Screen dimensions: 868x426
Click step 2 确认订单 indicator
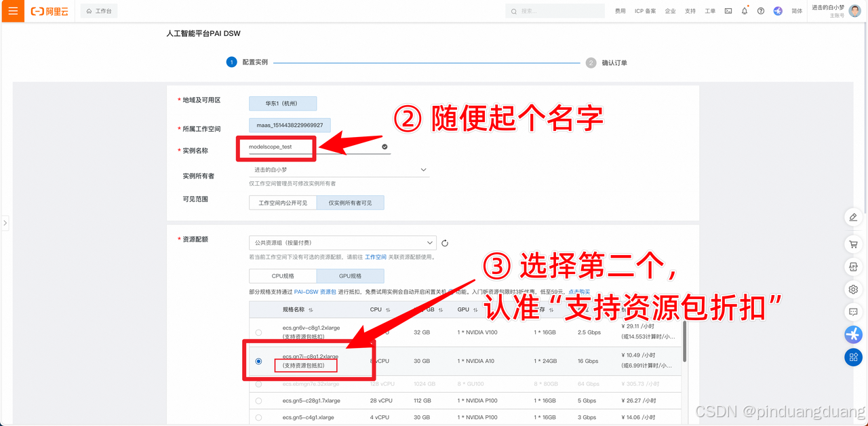point(607,62)
